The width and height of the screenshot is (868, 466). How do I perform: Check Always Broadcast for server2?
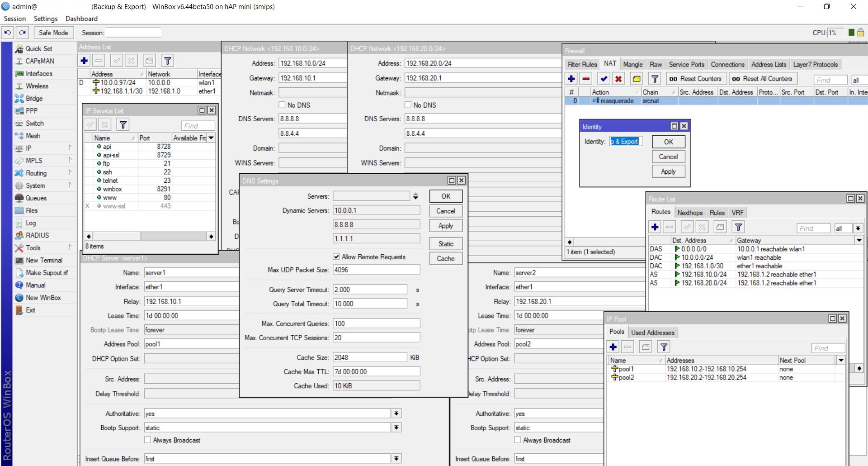517,439
